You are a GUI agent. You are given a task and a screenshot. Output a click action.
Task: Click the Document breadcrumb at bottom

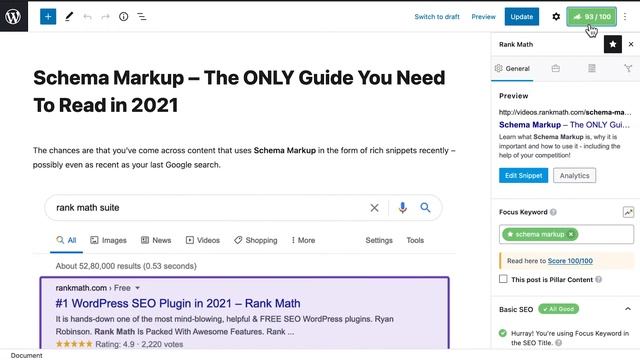click(27, 356)
